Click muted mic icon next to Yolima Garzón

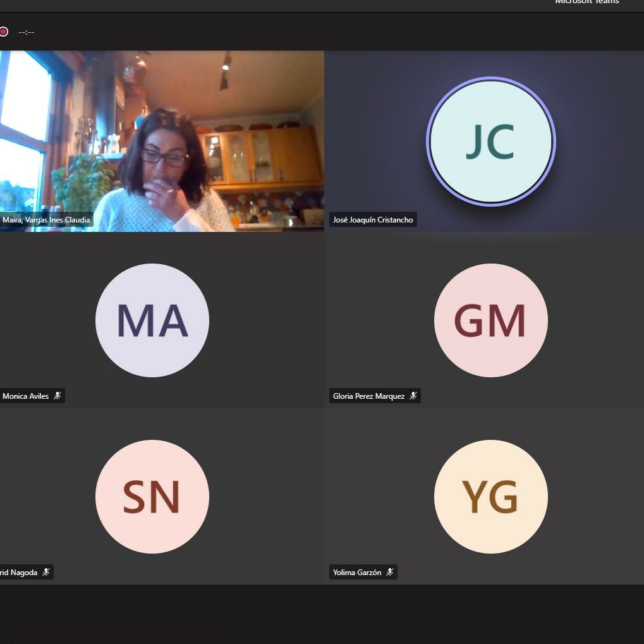[390, 573]
